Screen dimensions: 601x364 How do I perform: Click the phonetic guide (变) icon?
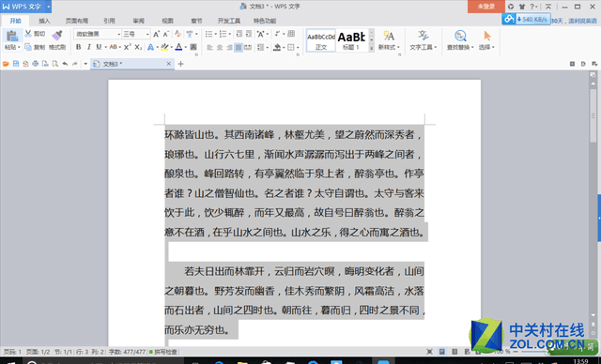190,34
